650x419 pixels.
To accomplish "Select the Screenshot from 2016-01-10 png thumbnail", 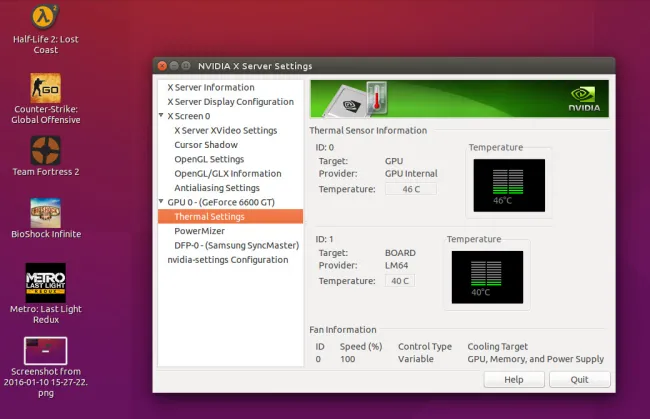I will (x=46, y=351).
